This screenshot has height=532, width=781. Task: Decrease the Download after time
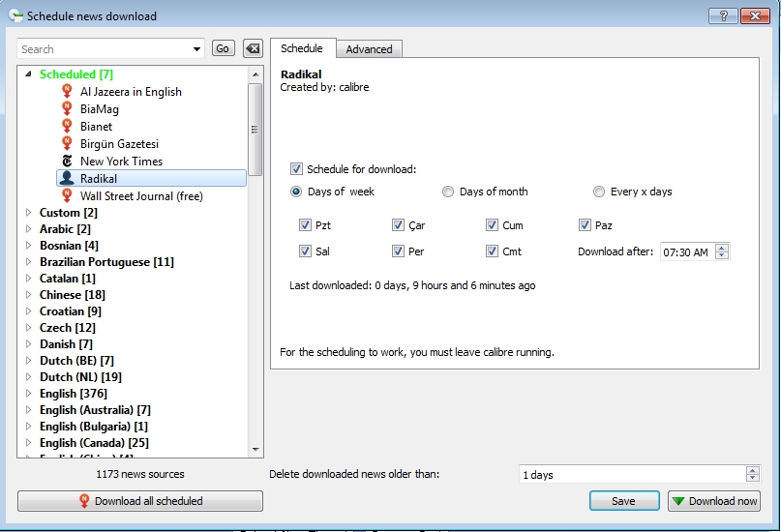tap(722, 255)
